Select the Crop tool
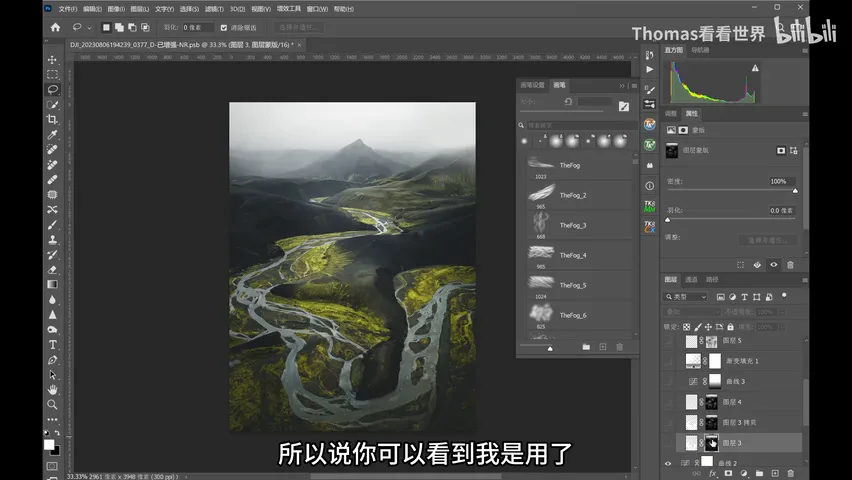The width and height of the screenshot is (852, 480). 52,120
